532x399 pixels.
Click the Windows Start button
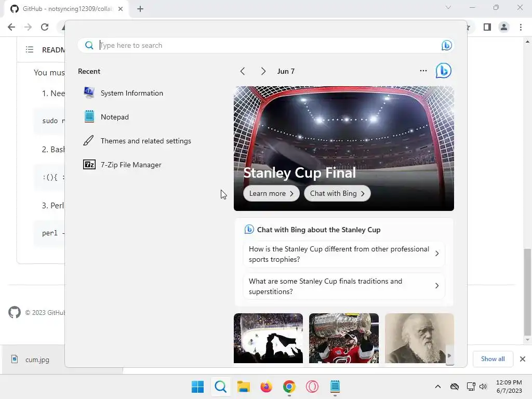coord(198,387)
